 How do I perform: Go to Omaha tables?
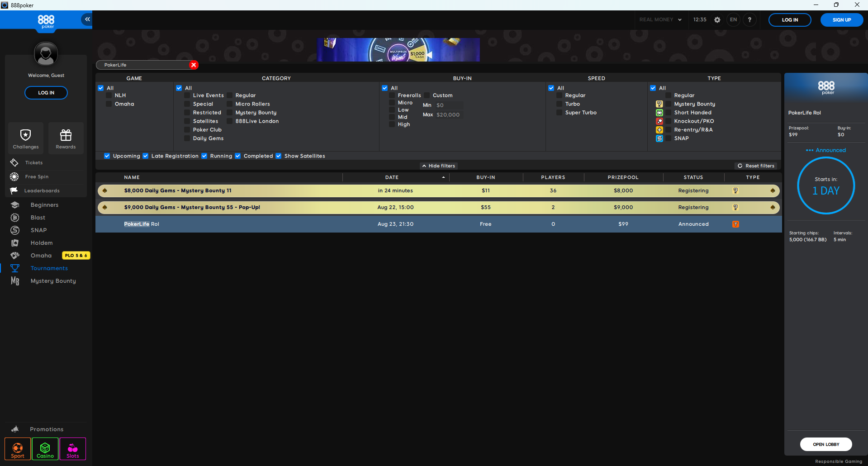pos(41,256)
